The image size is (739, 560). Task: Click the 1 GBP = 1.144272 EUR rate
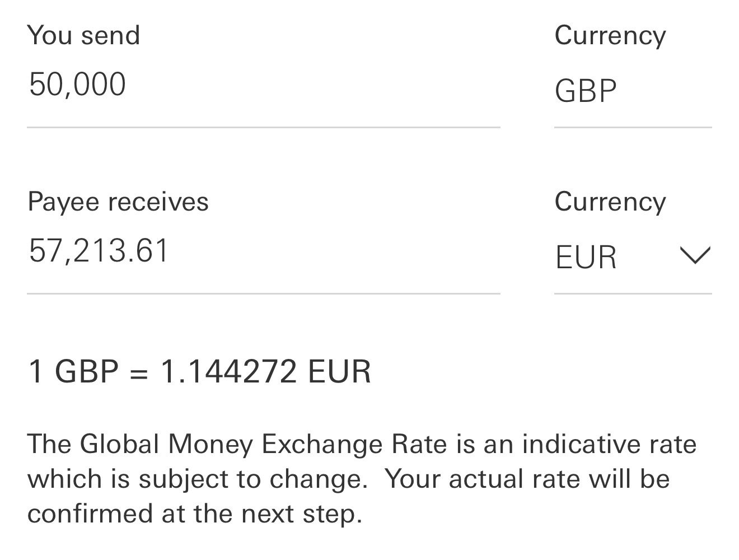[x=199, y=371]
